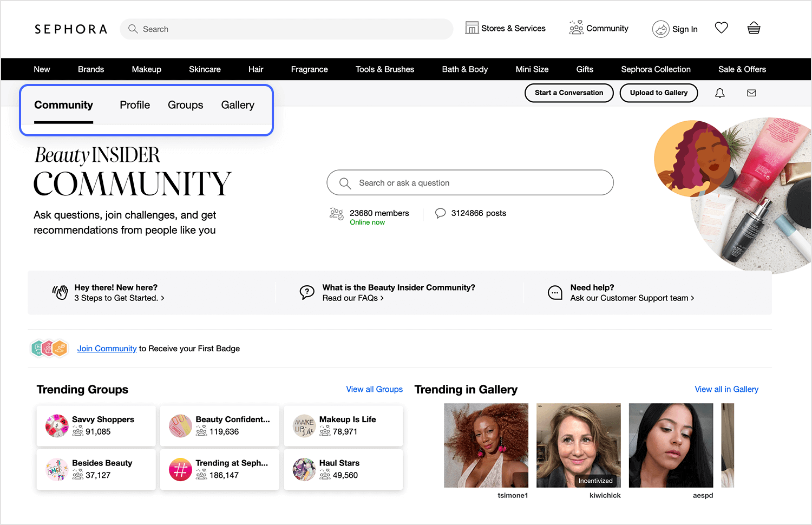Open aespd gallery photo
The image size is (812, 525).
(671, 445)
